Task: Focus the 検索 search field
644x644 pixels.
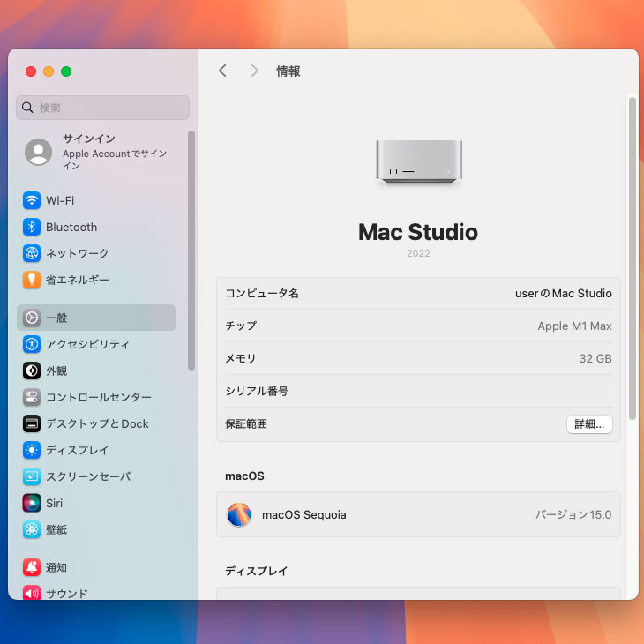Action: pyautogui.click(x=102, y=108)
